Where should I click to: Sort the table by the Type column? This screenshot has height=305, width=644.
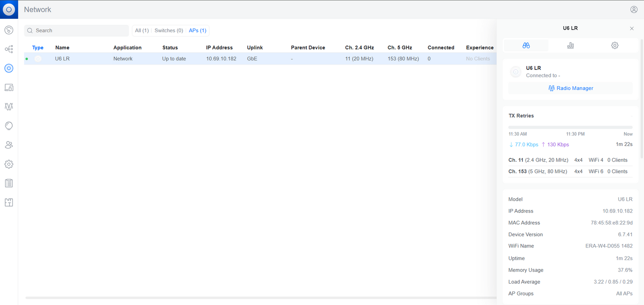coord(38,47)
